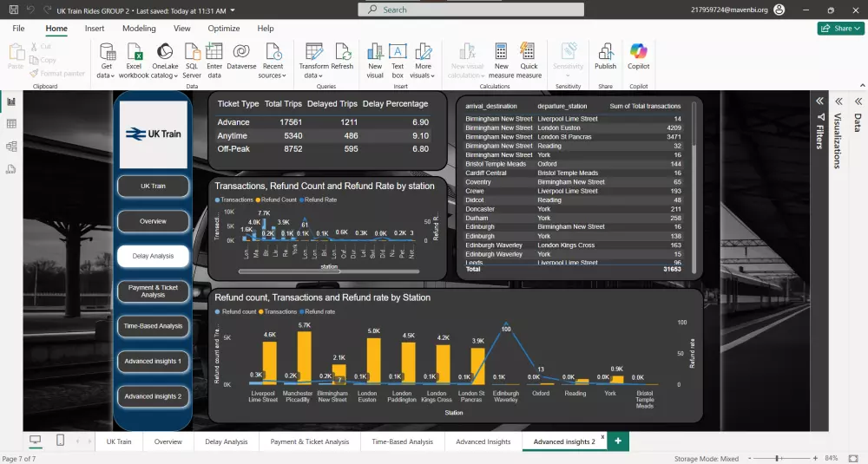Click the Save icon in title bar
The image size is (868, 464).
[x=14, y=10]
